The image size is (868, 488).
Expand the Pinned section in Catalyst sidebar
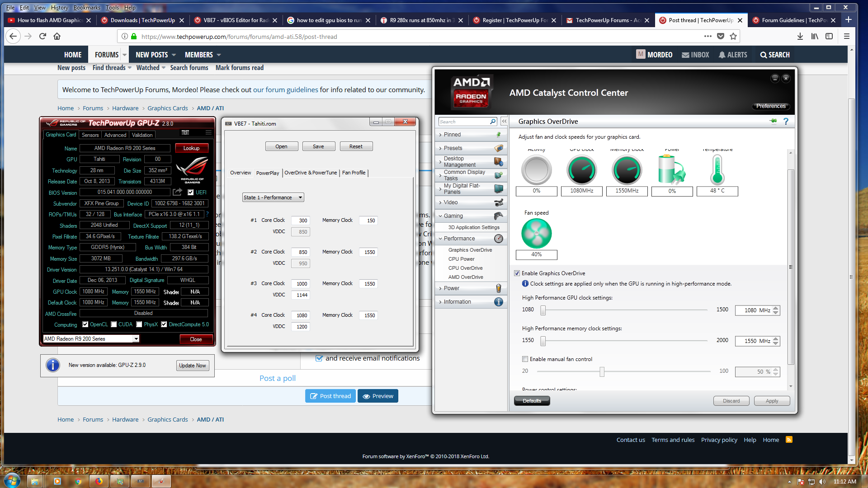click(440, 135)
